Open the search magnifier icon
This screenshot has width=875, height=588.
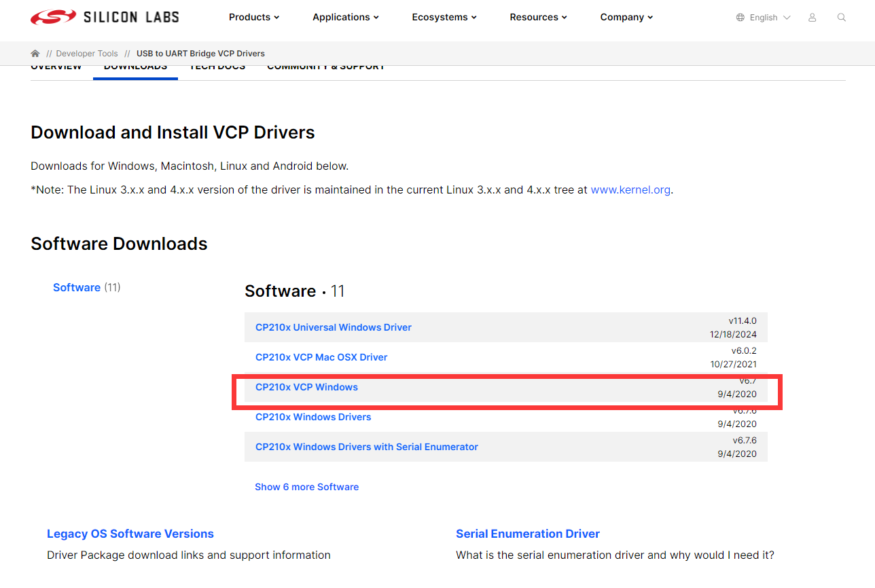842,18
